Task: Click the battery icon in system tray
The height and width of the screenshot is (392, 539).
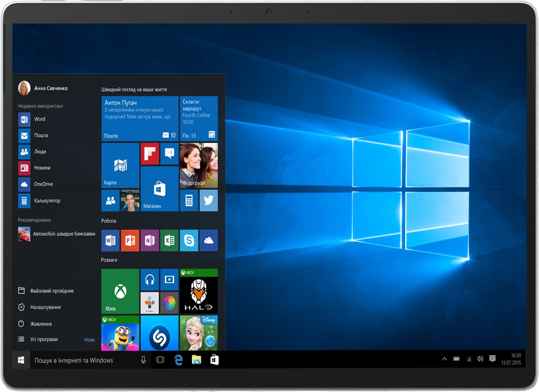Action: pyautogui.click(x=457, y=359)
